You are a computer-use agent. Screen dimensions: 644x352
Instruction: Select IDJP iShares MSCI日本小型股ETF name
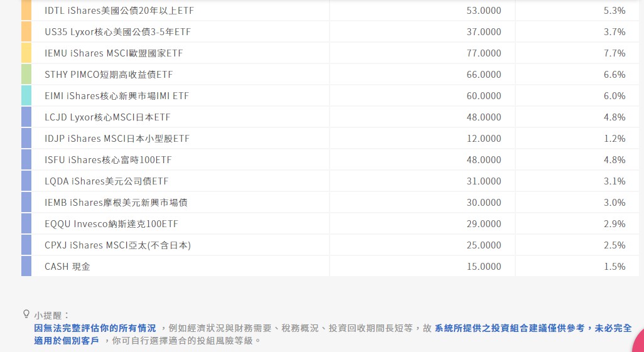pyautogui.click(x=117, y=139)
